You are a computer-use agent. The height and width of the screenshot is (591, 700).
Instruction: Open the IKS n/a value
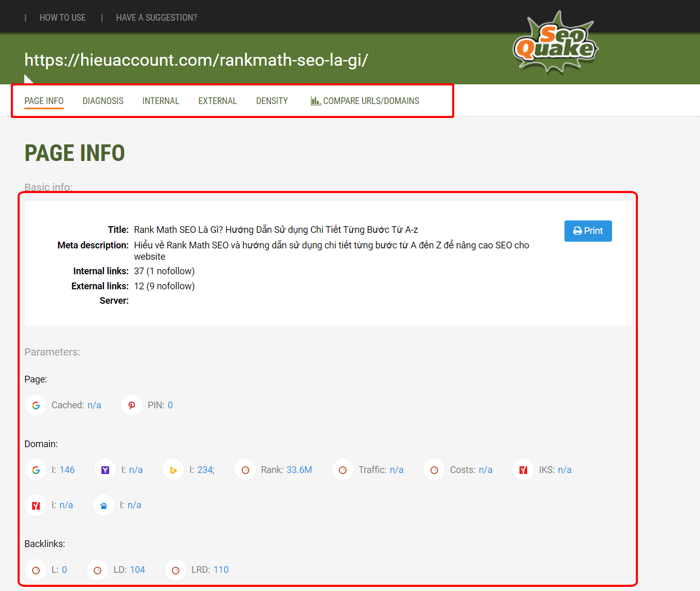click(x=565, y=470)
